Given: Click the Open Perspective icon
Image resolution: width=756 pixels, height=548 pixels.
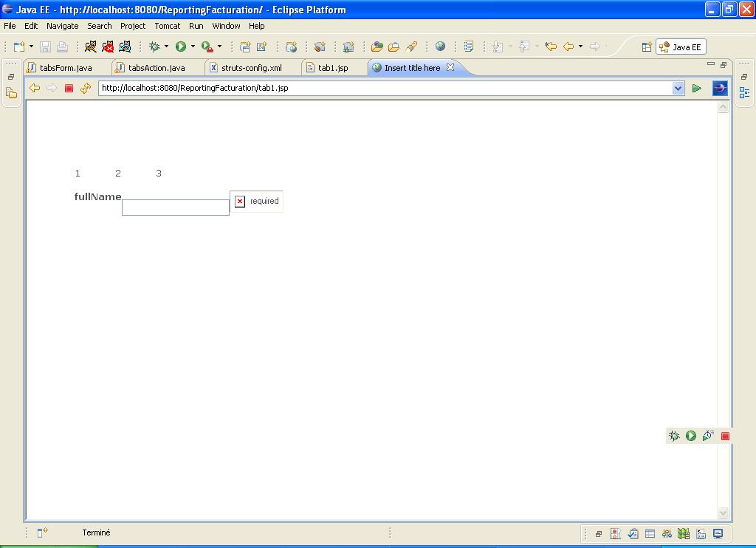Looking at the screenshot, I should click(x=647, y=47).
